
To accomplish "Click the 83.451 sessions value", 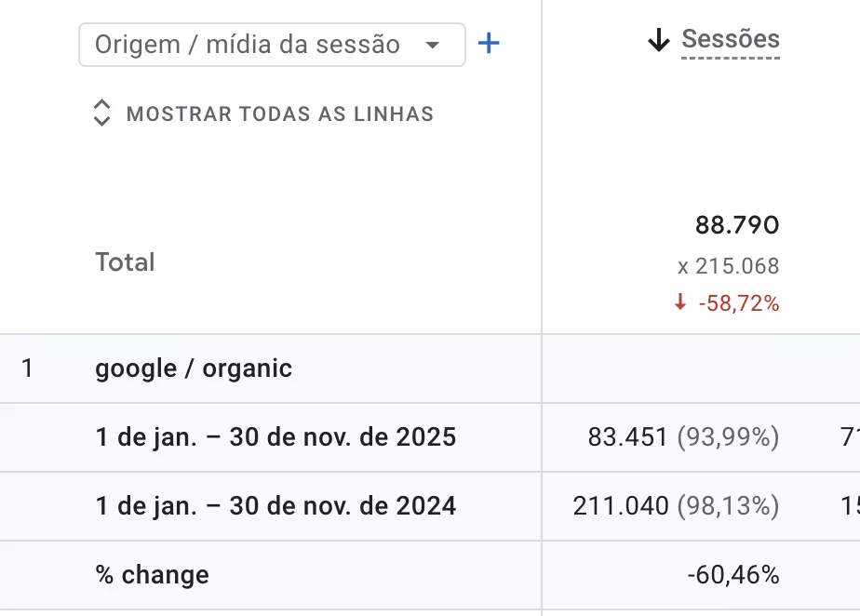I will (x=628, y=437).
